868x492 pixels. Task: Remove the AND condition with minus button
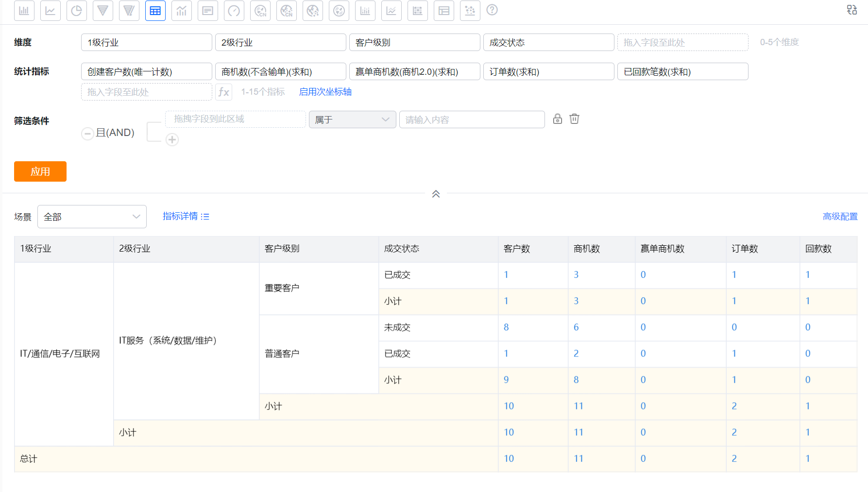click(x=87, y=133)
